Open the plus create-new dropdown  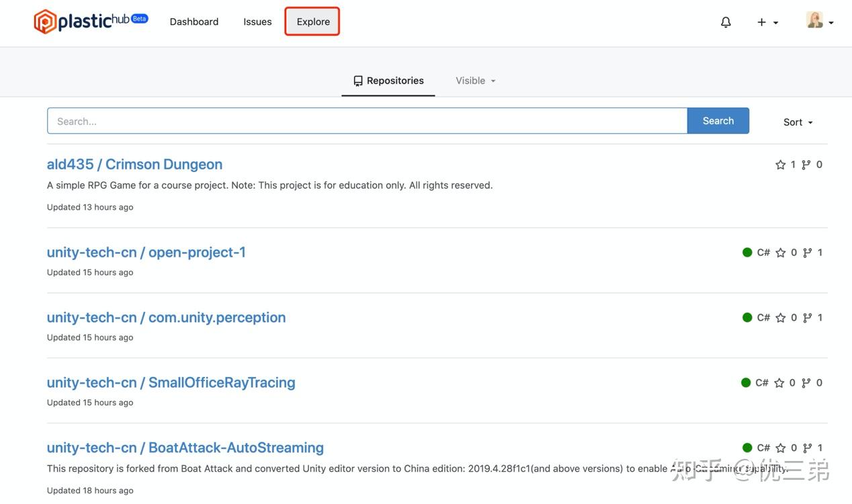tap(767, 22)
